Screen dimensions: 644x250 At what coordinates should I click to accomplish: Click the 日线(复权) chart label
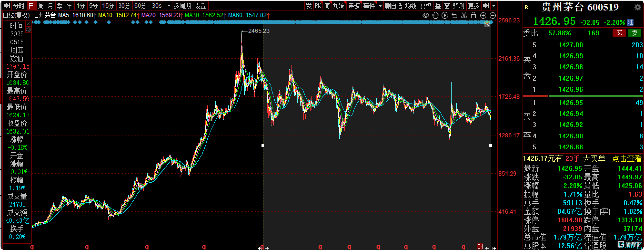click(x=16, y=15)
